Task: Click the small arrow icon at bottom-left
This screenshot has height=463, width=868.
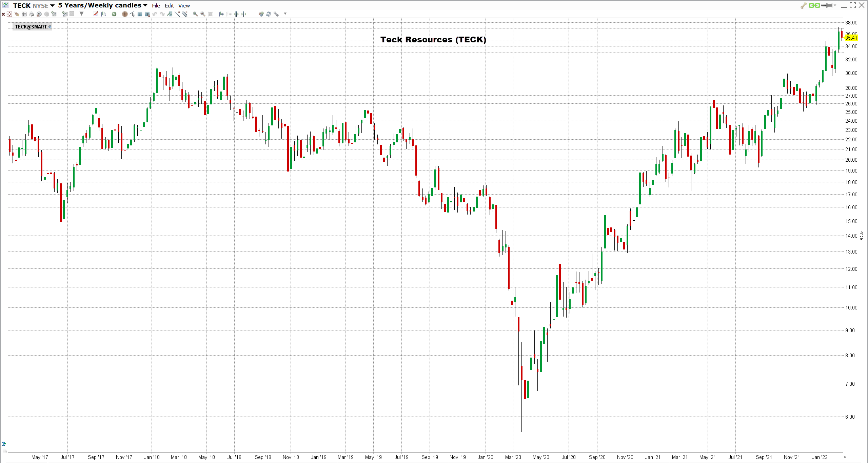Action: point(4,444)
